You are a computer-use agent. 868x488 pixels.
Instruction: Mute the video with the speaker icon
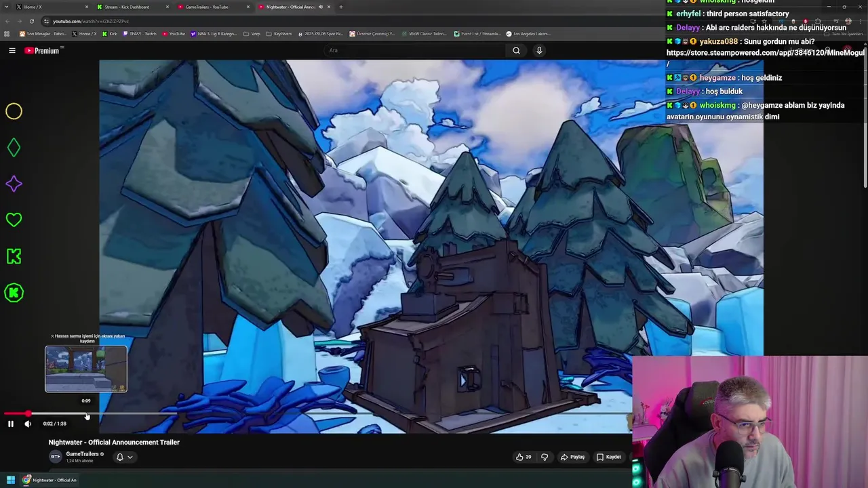point(28,424)
